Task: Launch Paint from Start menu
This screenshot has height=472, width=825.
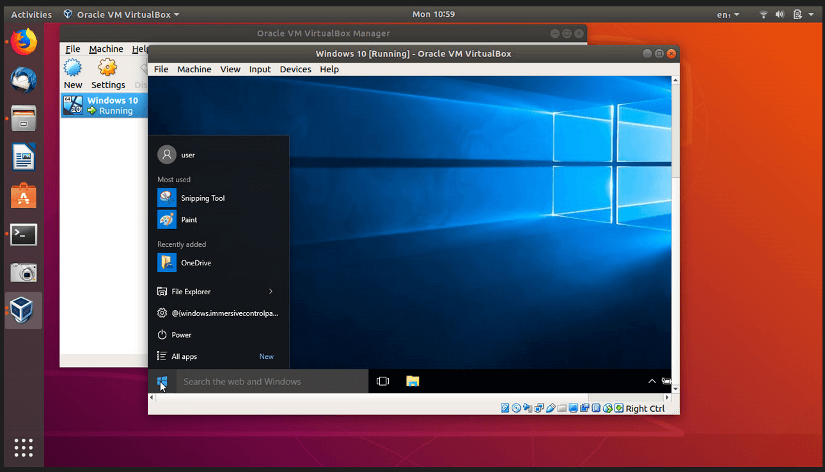Action: click(x=218, y=219)
